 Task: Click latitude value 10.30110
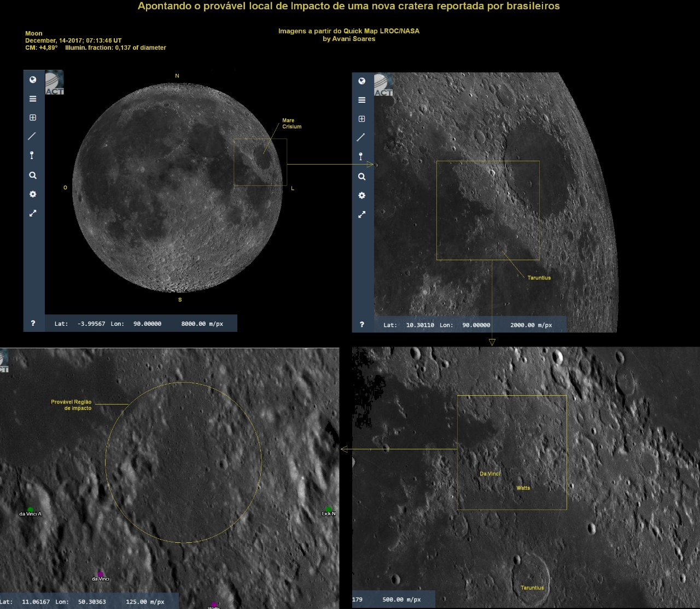pos(420,325)
